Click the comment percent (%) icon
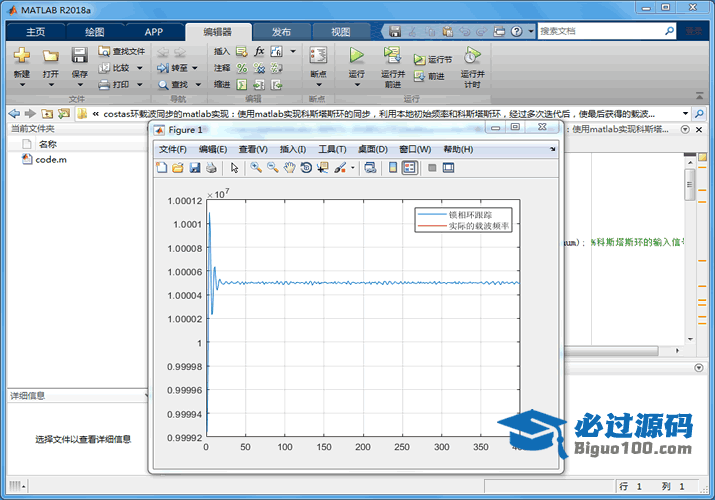The width and height of the screenshot is (715, 500). pyautogui.click(x=242, y=68)
